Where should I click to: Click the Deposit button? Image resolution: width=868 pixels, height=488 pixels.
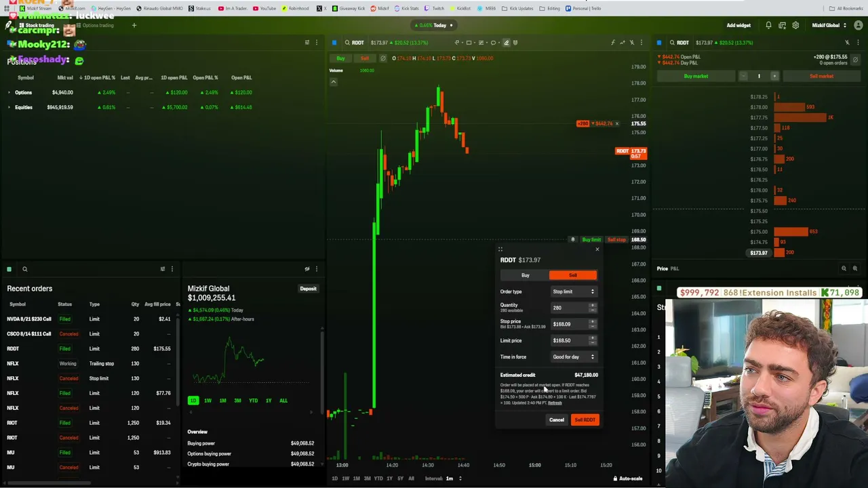[308, 289]
